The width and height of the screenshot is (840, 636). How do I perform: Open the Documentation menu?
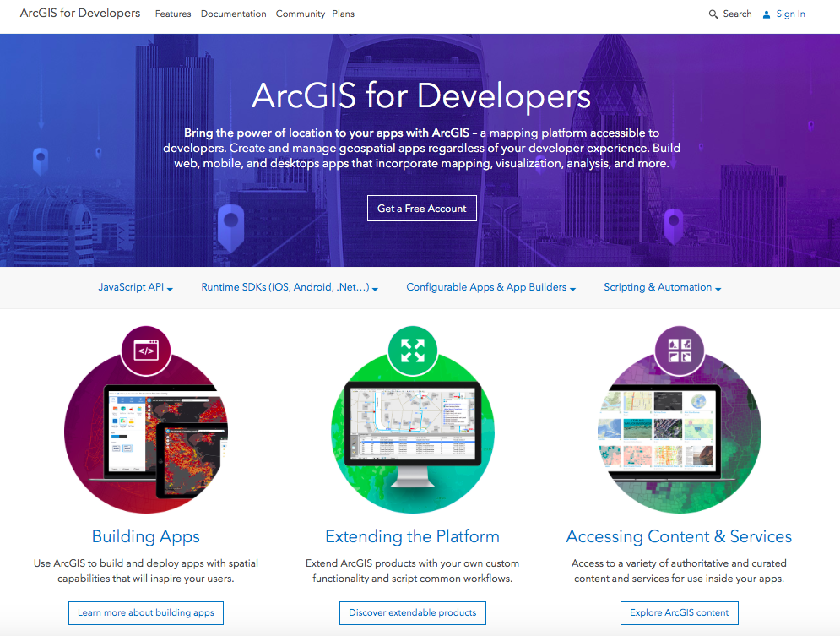click(234, 14)
